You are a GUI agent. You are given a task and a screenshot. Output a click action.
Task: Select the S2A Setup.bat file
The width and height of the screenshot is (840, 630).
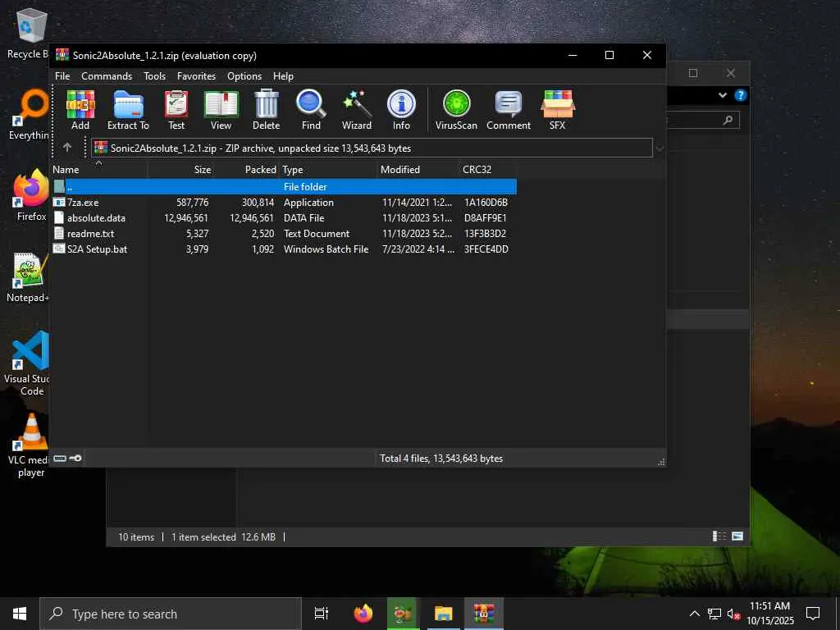[283, 249]
